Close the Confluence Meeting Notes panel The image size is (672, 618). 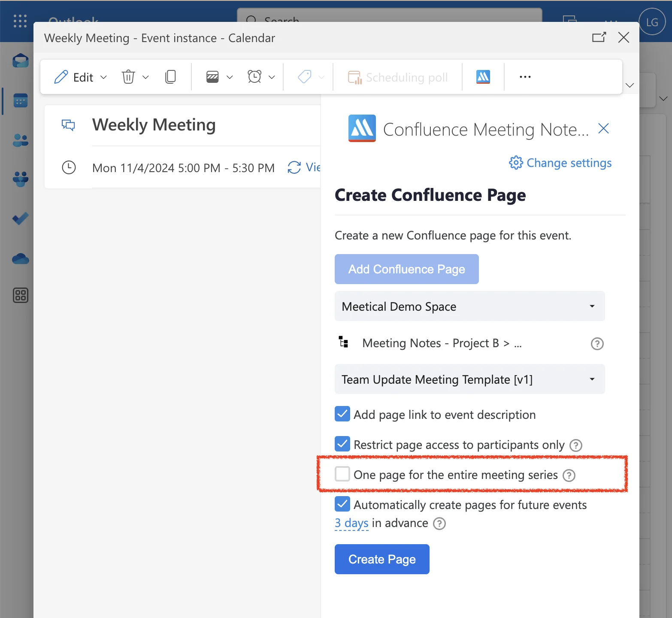pyautogui.click(x=603, y=128)
